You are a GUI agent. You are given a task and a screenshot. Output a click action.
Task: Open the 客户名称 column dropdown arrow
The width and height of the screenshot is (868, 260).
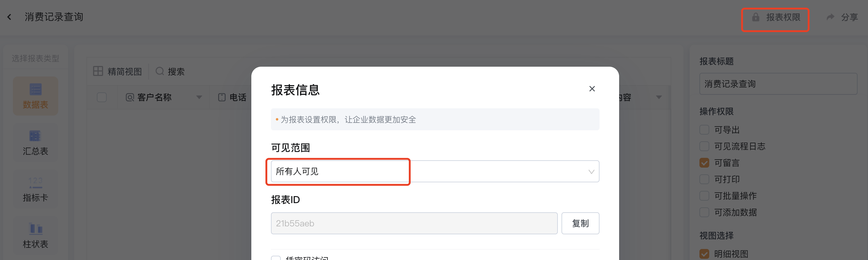[199, 98]
